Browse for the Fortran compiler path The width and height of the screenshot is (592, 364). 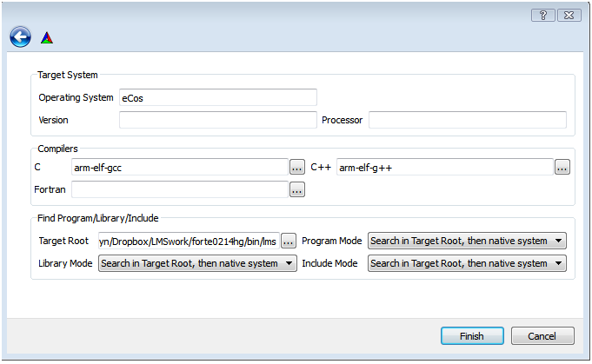(x=297, y=189)
